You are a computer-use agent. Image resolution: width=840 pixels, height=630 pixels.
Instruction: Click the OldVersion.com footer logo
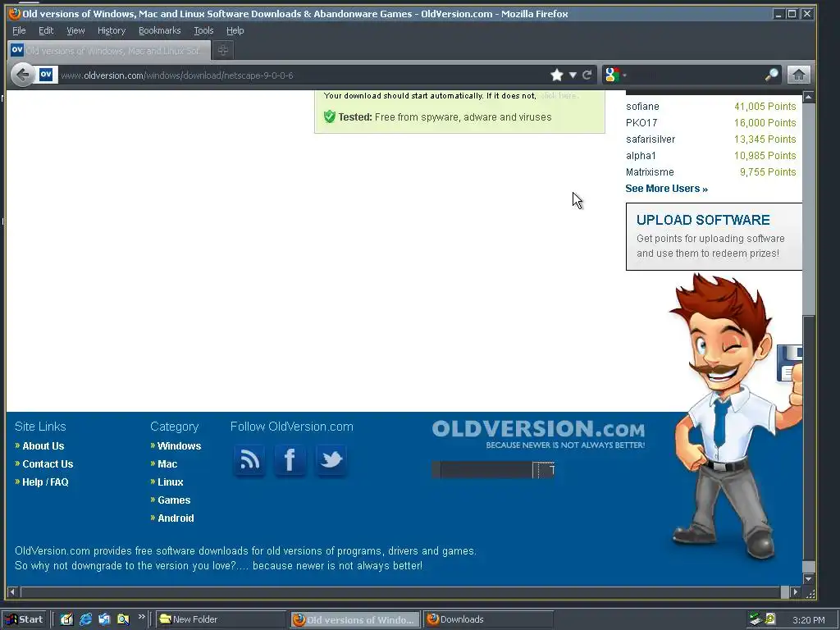(538, 433)
